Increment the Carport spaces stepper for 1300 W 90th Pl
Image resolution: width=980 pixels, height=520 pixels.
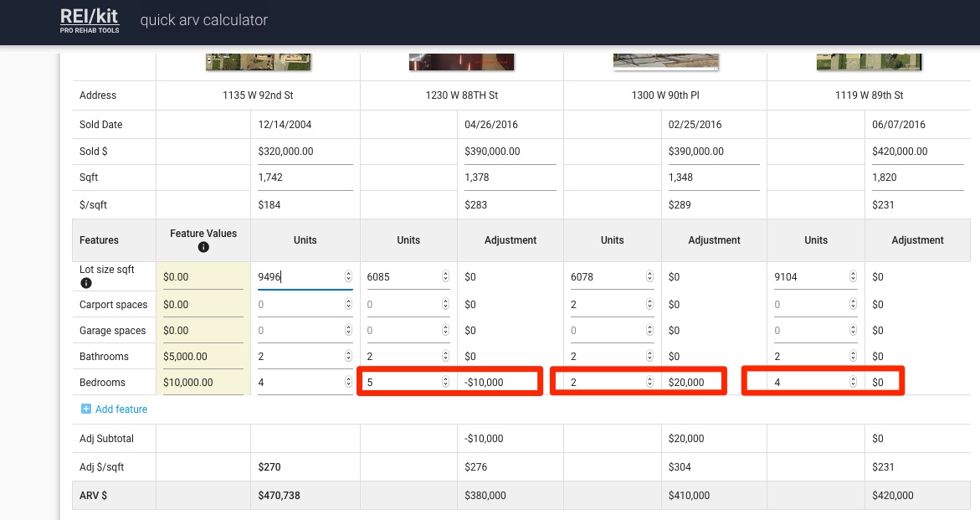click(649, 300)
